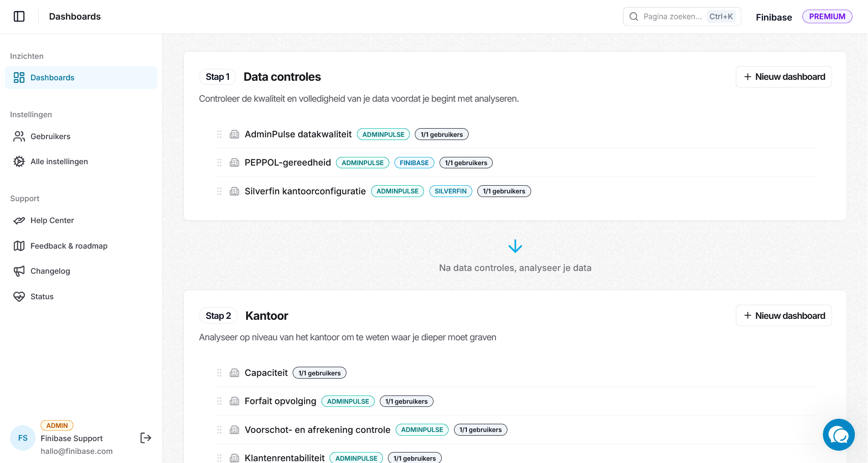Click the SILVERFIN tag on Silverfin kantoorconfiguratie

(x=450, y=191)
